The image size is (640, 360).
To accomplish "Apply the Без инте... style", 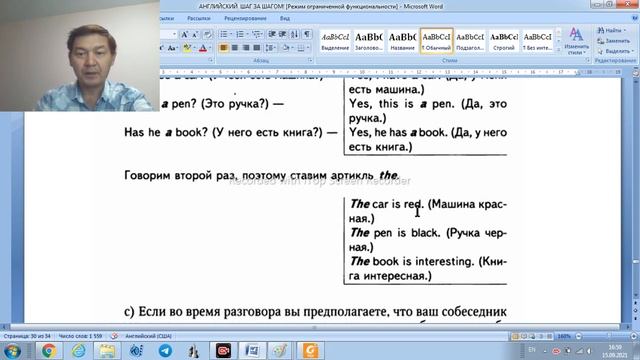I will click(538, 41).
